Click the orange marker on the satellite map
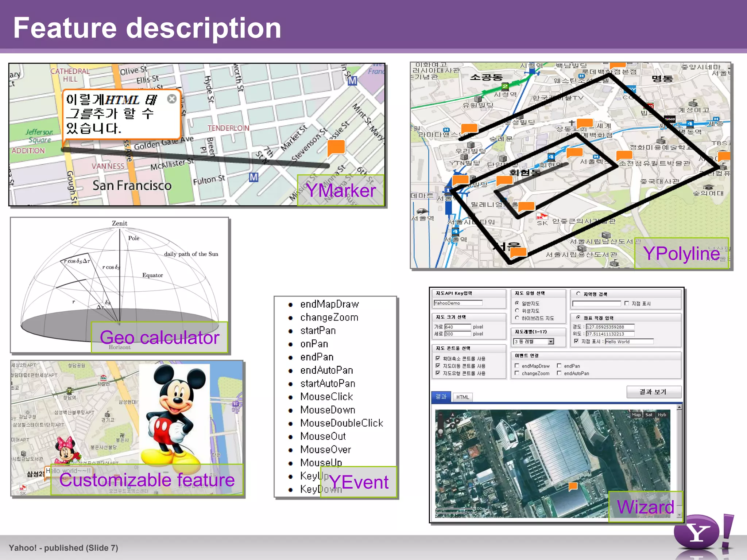Image resolution: width=747 pixels, height=560 pixels. pyautogui.click(x=573, y=486)
